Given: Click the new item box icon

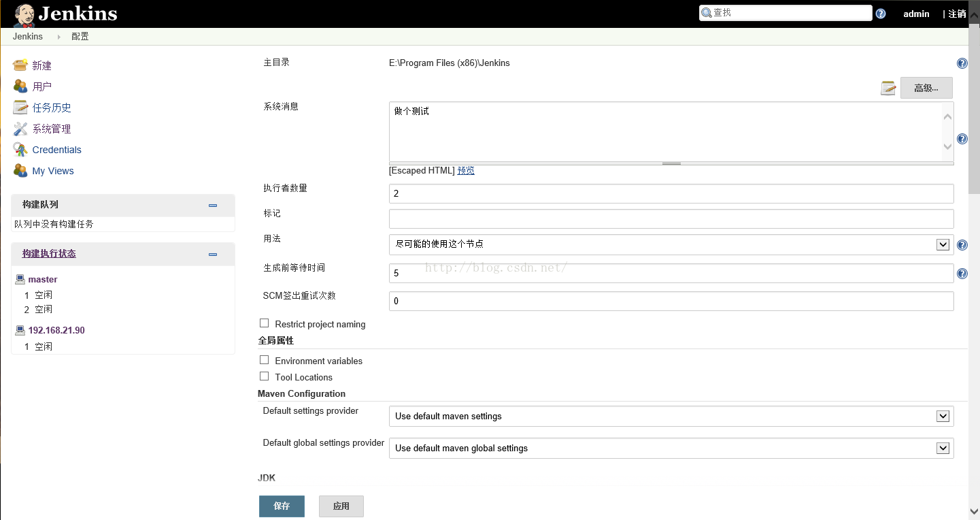Looking at the screenshot, I should click(20, 65).
